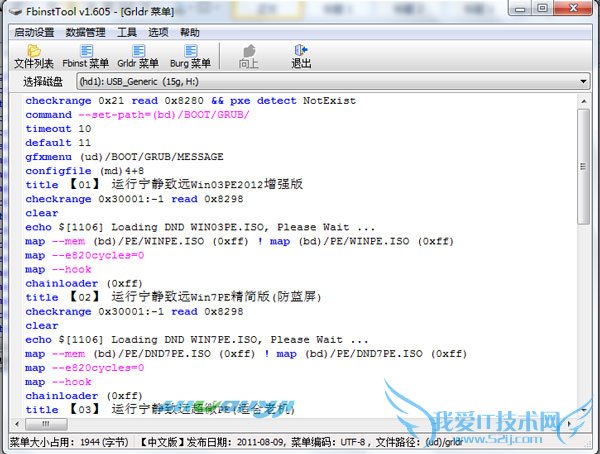Open the 选项 menu
The image size is (600, 454).
[x=158, y=33]
